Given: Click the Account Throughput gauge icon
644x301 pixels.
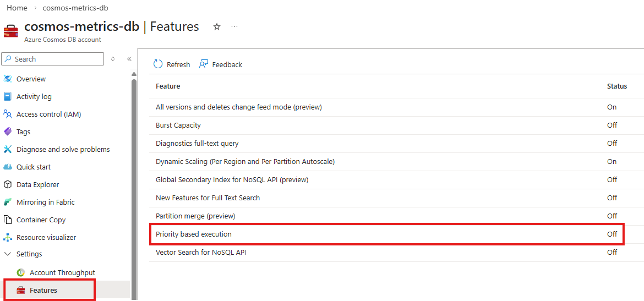Looking at the screenshot, I should [20, 273].
